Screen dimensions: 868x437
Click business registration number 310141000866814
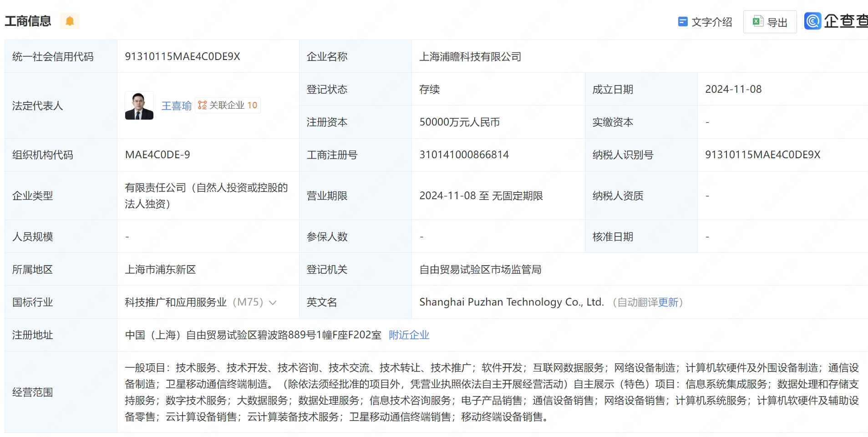pos(464,155)
